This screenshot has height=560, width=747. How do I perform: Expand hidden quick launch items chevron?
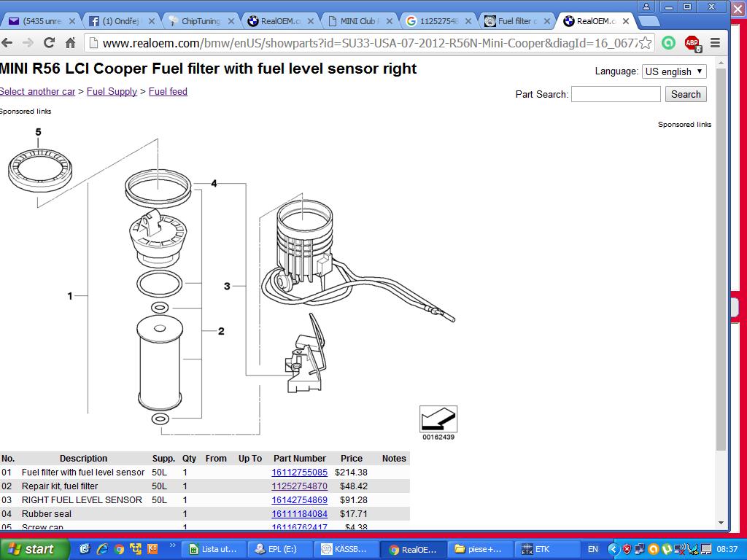[x=173, y=545]
